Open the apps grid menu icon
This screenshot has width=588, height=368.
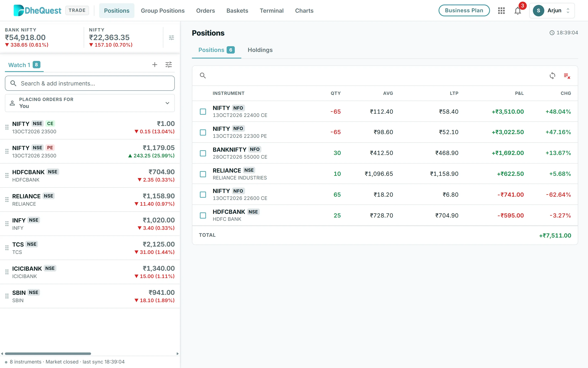click(501, 10)
